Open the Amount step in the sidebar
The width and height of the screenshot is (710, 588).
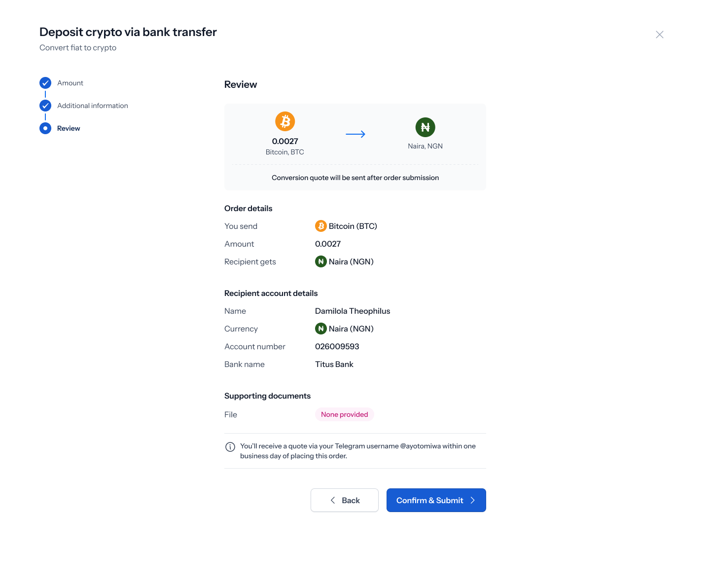tap(70, 83)
